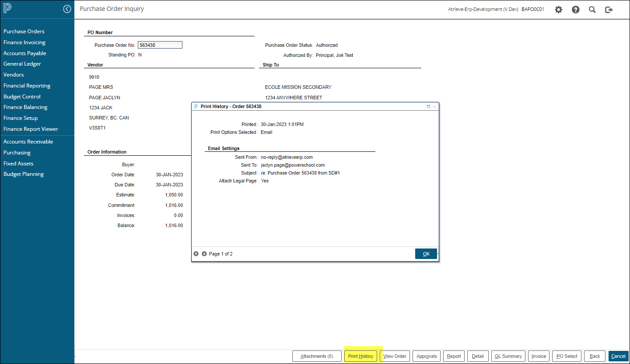The height and width of the screenshot is (364, 630).
Task: Go to previous page with up arrow
Action: (x=196, y=254)
